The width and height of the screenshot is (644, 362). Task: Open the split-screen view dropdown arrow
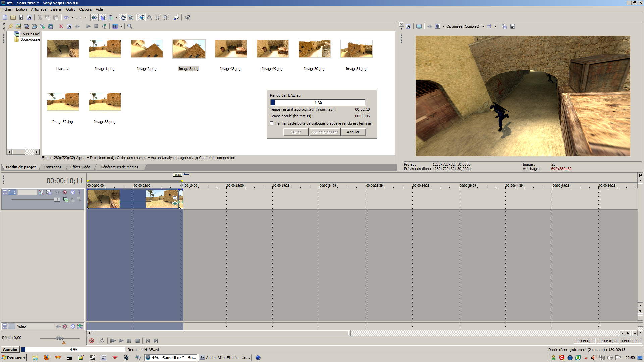coord(444,26)
